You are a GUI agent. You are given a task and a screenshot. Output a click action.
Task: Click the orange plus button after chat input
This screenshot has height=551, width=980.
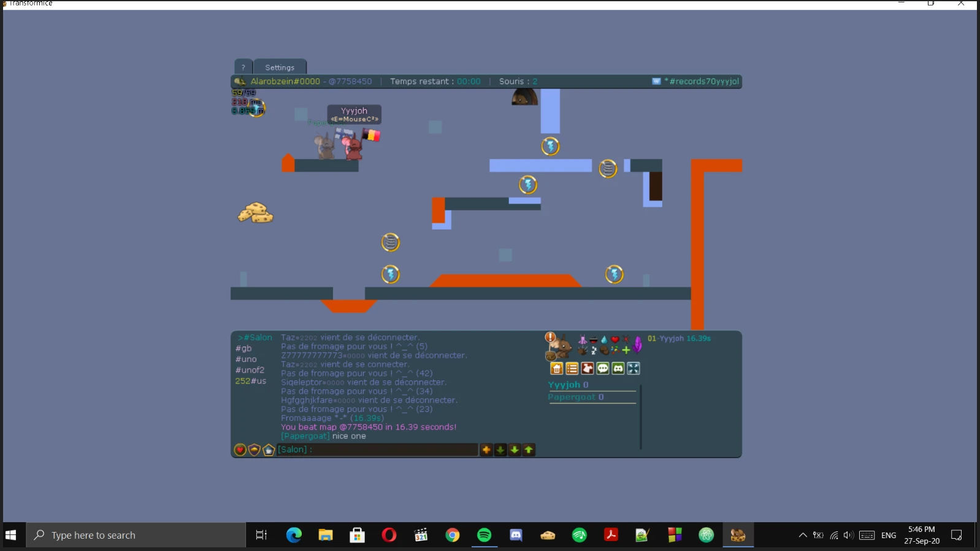coord(486,450)
